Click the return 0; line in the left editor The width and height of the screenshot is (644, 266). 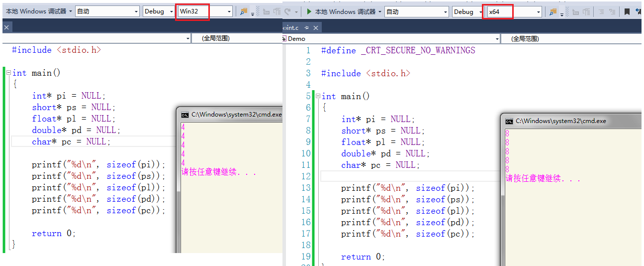tap(54, 233)
